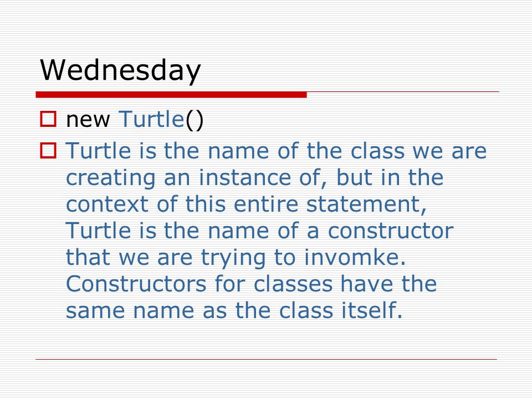This screenshot has width=532, height=399.
Task: Click the thick red bar under the title
Action: pyautogui.click(x=171, y=95)
